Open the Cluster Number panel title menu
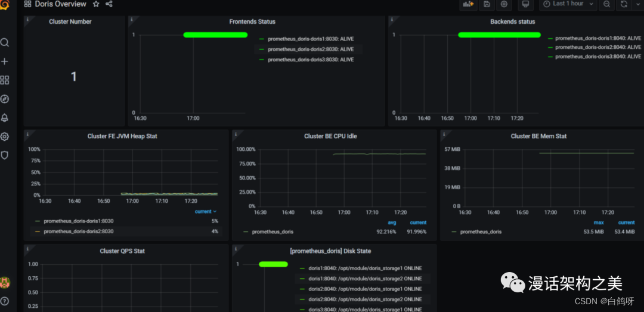The image size is (644, 312). pos(70,22)
